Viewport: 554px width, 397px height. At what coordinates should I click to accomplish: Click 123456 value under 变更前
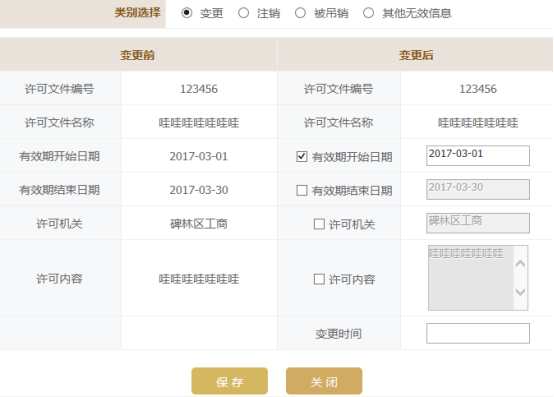tap(199, 89)
